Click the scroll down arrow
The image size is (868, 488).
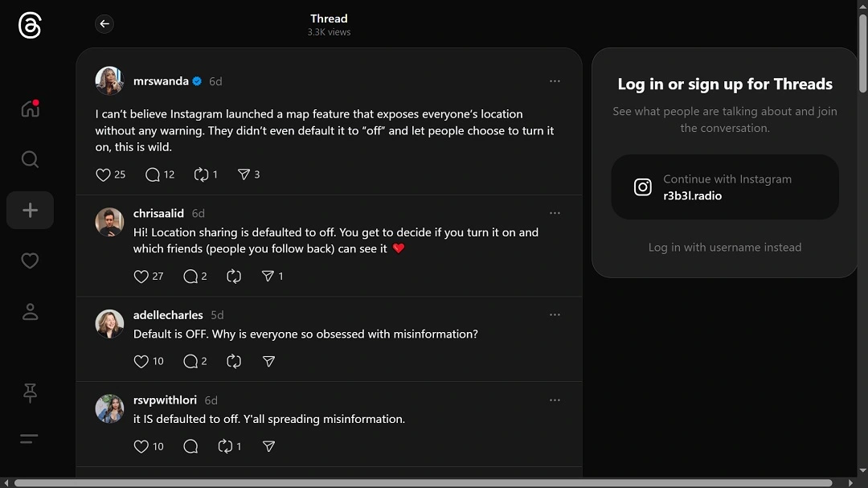coord(862,471)
